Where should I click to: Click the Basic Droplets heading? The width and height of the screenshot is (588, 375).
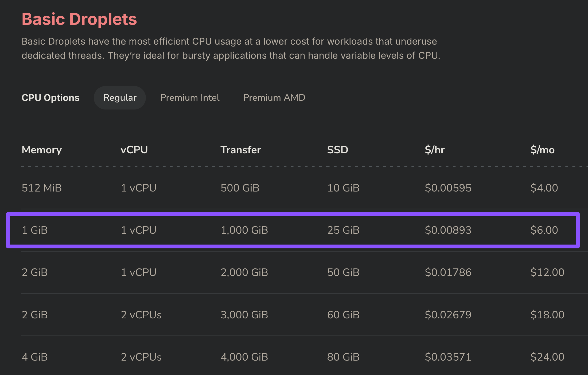point(79,19)
